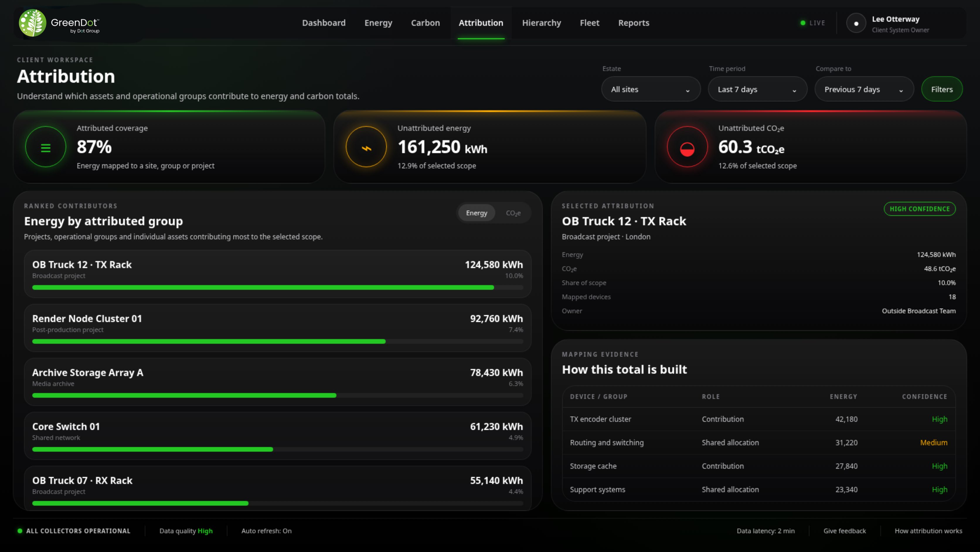980x552 pixels.
Task: Open the Previous 7 days compare dropdown
Action: point(864,89)
